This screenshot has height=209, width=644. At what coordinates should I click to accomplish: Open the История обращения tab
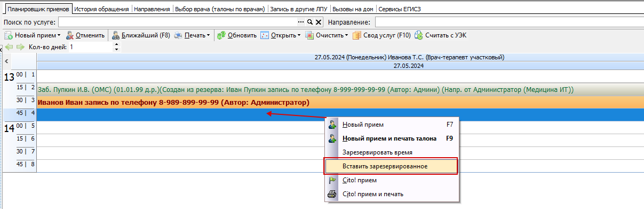pyautogui.click(x=101, y=9)
